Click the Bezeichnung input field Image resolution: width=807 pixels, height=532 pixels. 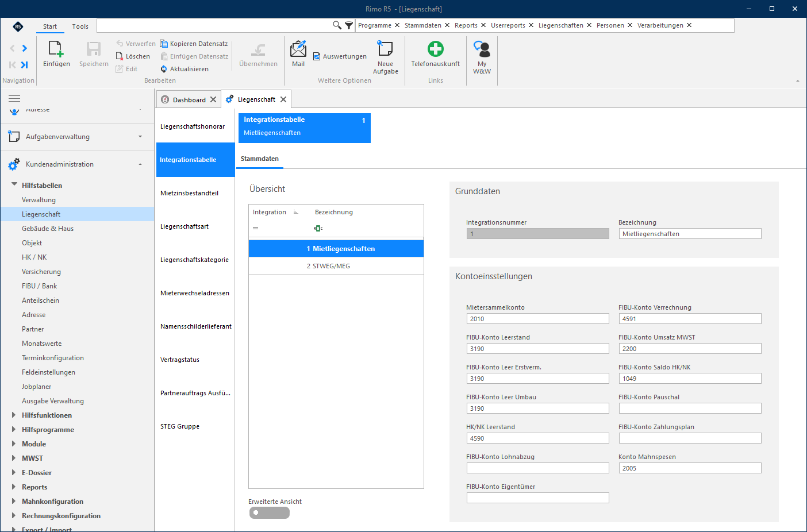click(x=690, y=234)
